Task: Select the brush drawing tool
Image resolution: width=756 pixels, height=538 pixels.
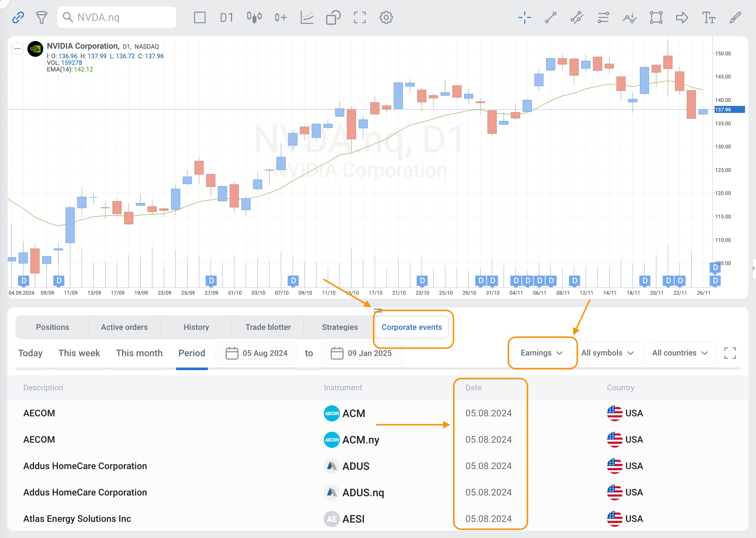Action: click(735, 17)
